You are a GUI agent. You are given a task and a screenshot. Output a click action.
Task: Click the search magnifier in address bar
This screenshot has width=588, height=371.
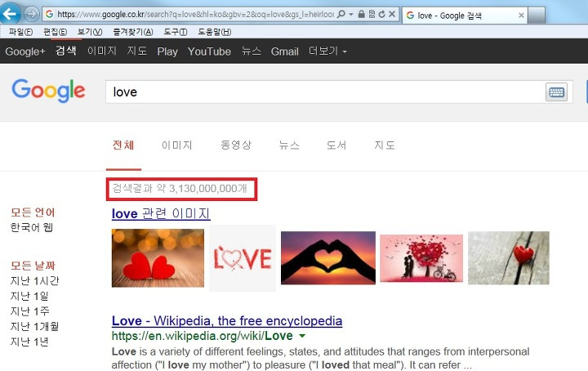point(341,14)
